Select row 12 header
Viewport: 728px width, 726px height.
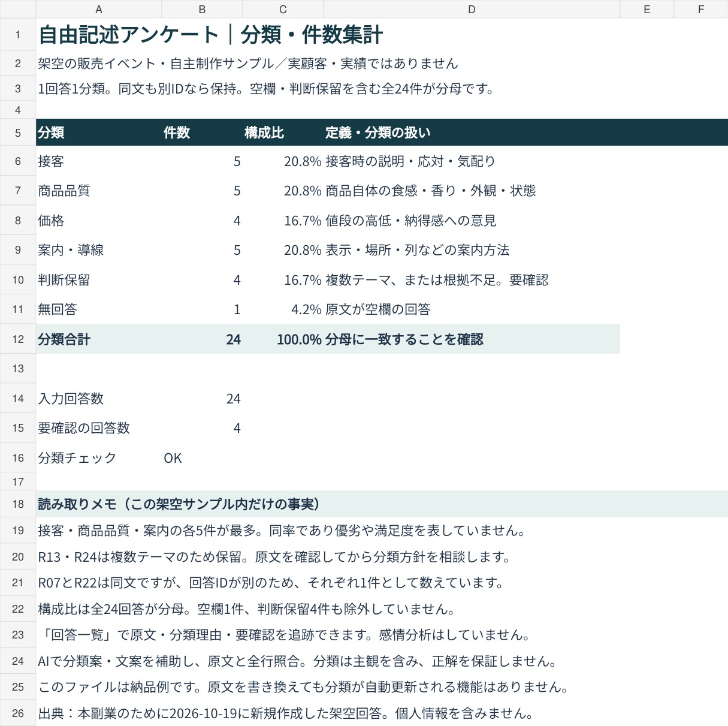tap(18, 339)
